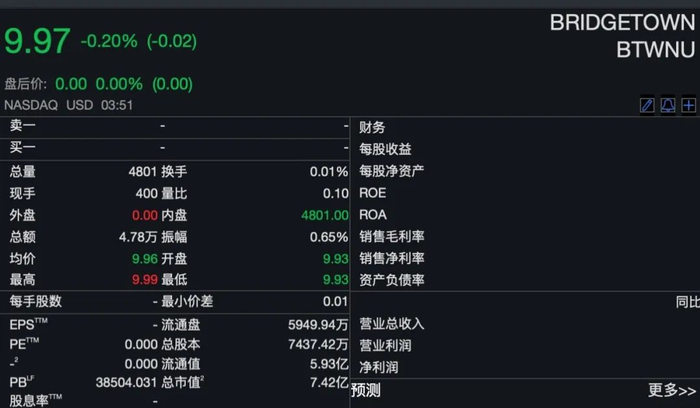This screenshot has height=408, width=700.
Task: Click the 盘后价 after-hours label
Action: (x=25, y=84)
